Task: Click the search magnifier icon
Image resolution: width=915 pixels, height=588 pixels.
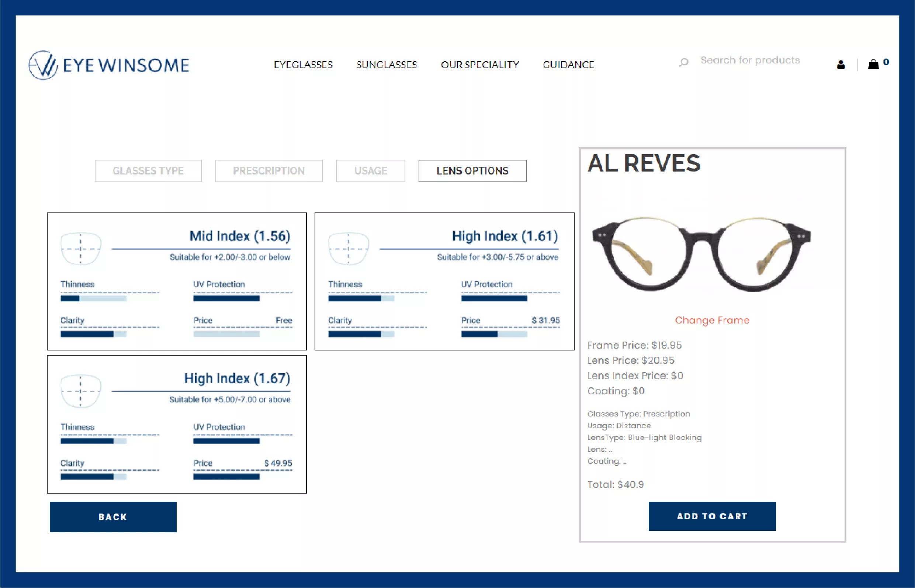Action: pos(684,62)
